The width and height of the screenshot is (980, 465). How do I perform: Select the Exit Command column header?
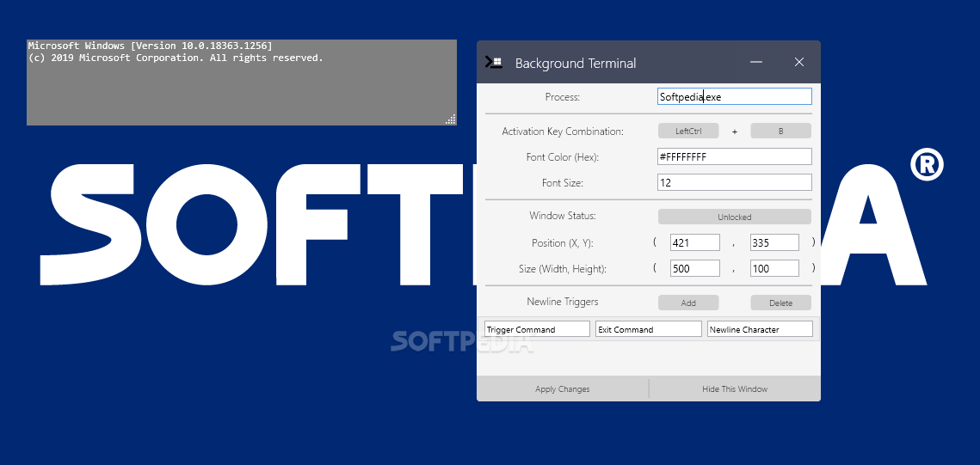click(648, 329)
